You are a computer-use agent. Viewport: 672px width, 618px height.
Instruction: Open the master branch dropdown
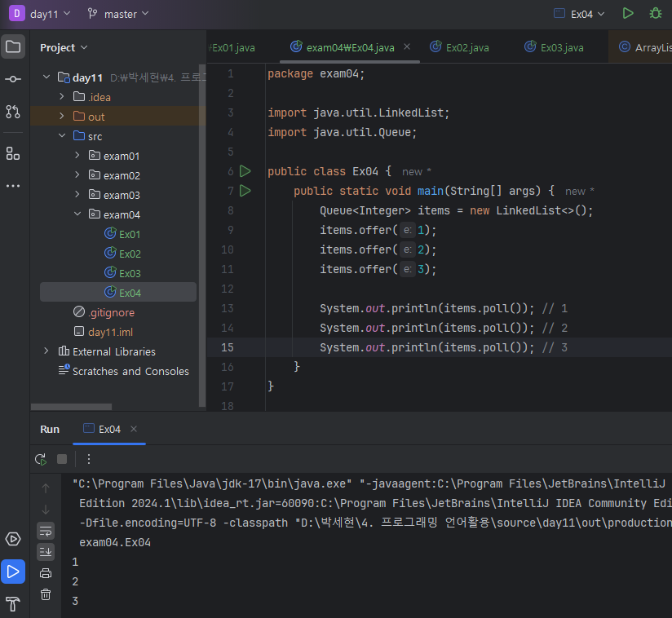(118, 14)
